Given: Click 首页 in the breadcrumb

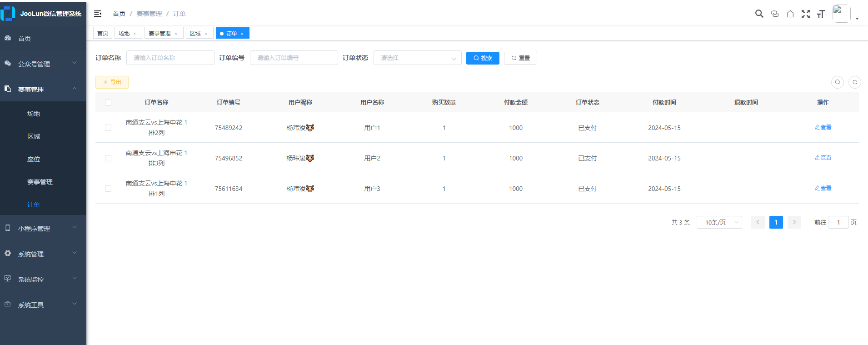Looking at the screenshot, I should coord(119,14).
